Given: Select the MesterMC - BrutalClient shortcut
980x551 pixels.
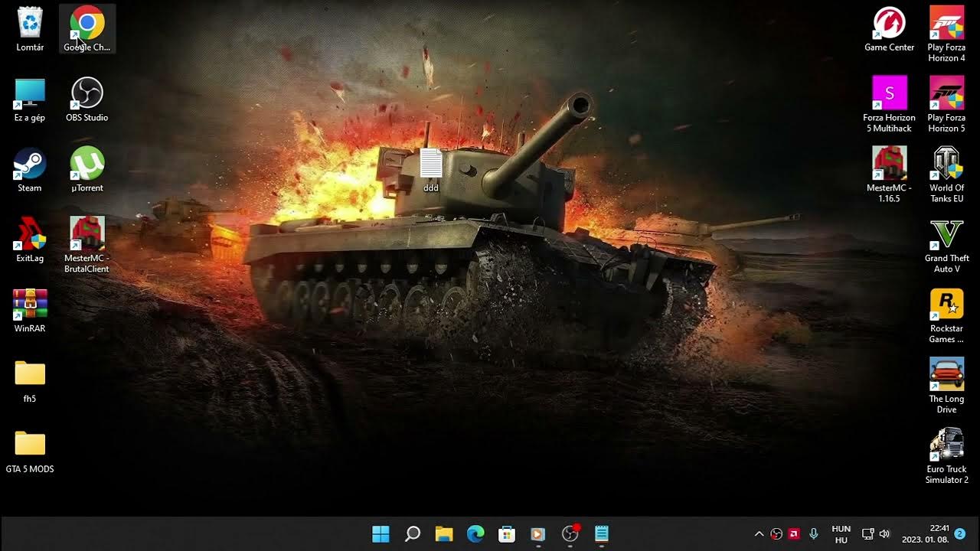Looking at the screenshot, I should pyautogui.click(x=87, y=245).
